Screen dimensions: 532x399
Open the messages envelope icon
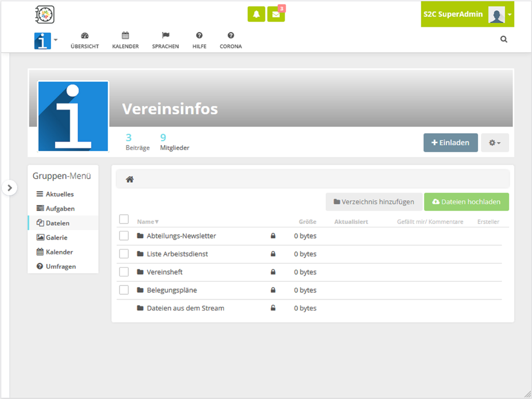[276, 14]
